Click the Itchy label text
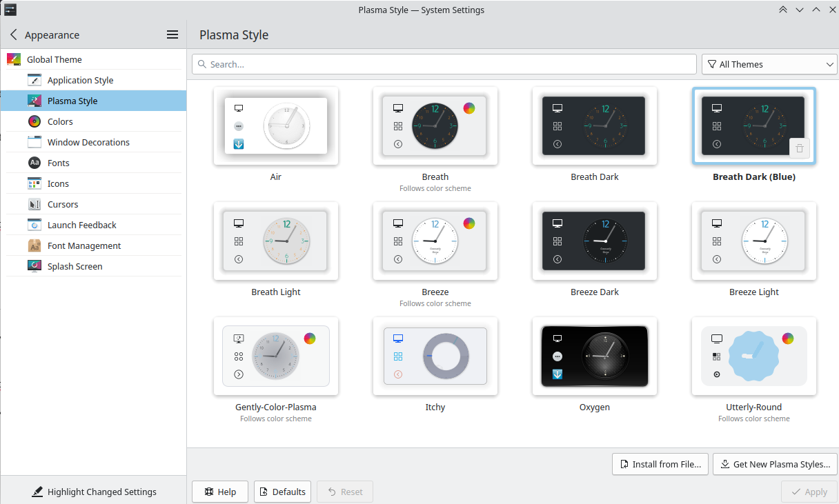This screenshot has height=504, width=839. (435, 407)
